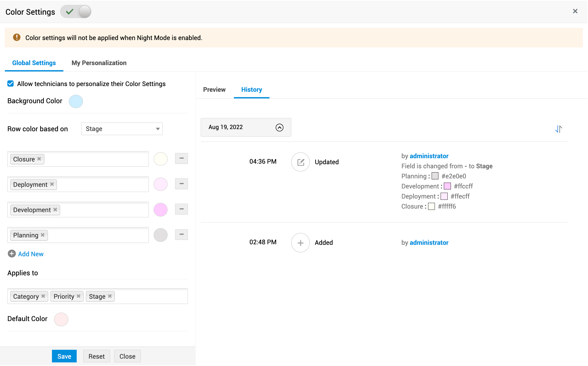Delete the Planning row using minus icon

[x=181, y=234]
